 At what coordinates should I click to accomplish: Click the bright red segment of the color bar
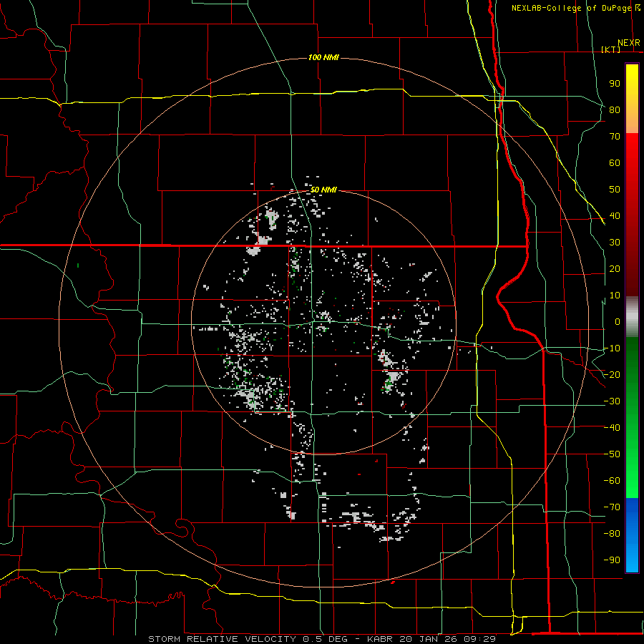point(632,213)
